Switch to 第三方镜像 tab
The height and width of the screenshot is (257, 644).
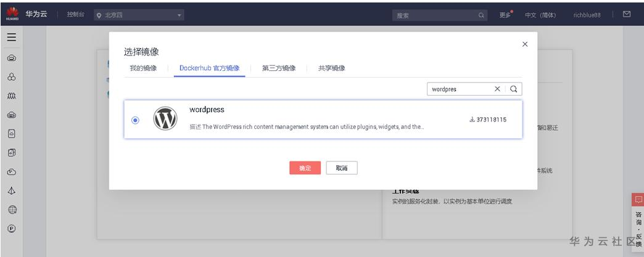(x=279, y=68)
